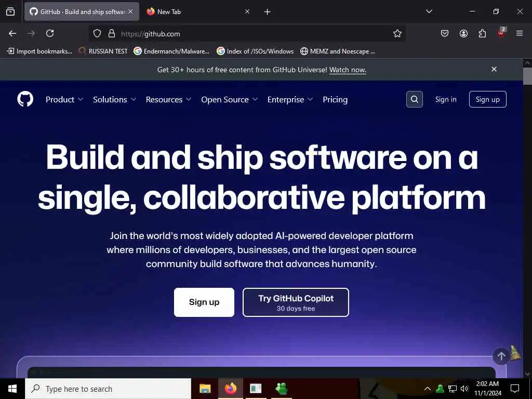532x399 pixels.
Task: Click Firefox icon in taskbar
Action: (x=230, y=389)
